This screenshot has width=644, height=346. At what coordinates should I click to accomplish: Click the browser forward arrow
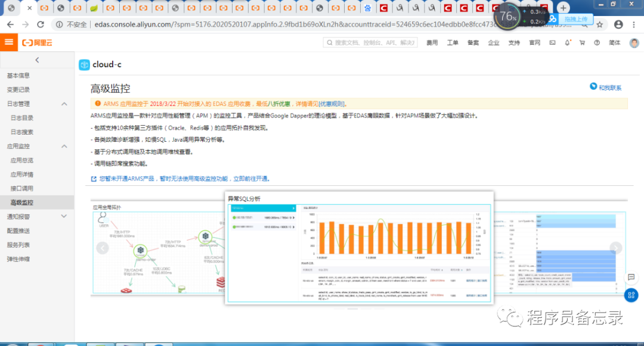pyautogui.click(x=26, y=24)
